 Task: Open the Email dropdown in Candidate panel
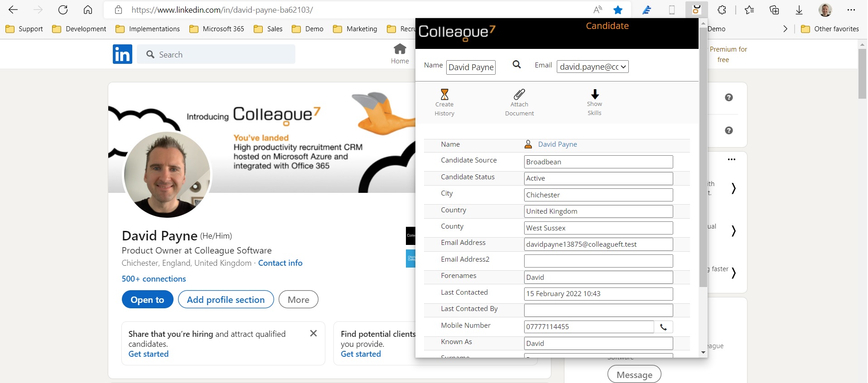[x=592, y=67]
